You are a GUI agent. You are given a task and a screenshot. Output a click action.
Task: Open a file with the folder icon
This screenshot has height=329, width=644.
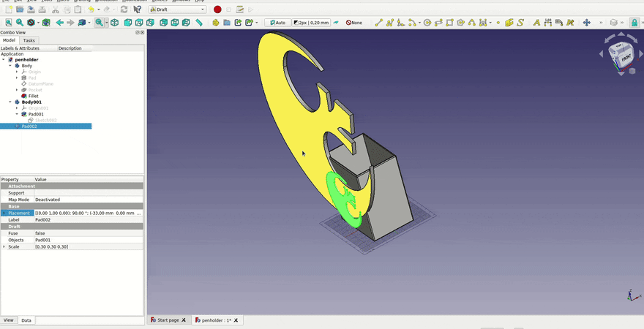coord(20,10)
